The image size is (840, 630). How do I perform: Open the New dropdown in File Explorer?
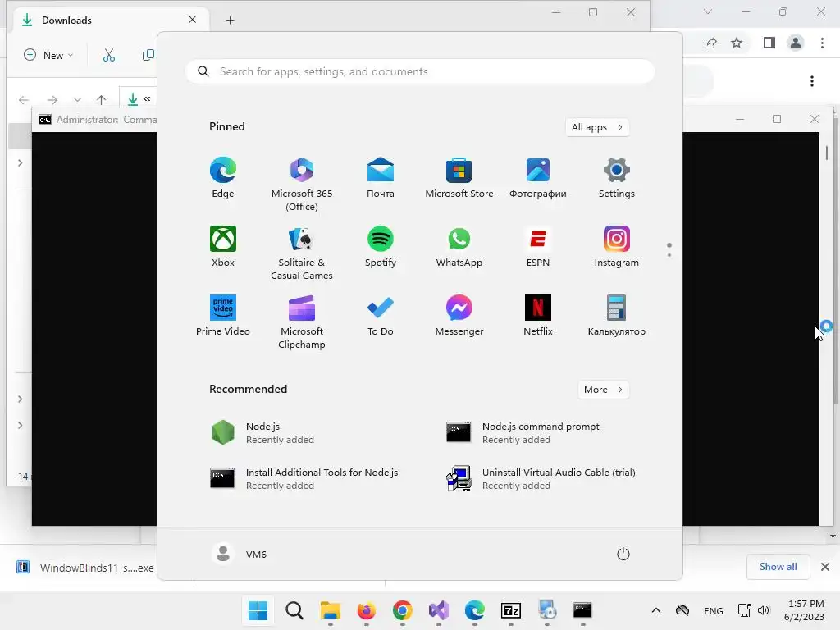48,55
